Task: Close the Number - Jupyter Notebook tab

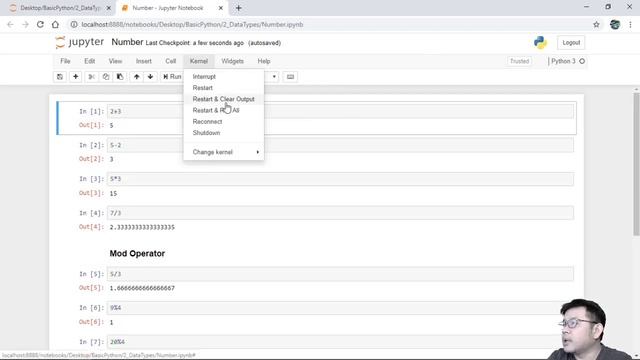Action: pyautogui.click(x=221, y=8)
